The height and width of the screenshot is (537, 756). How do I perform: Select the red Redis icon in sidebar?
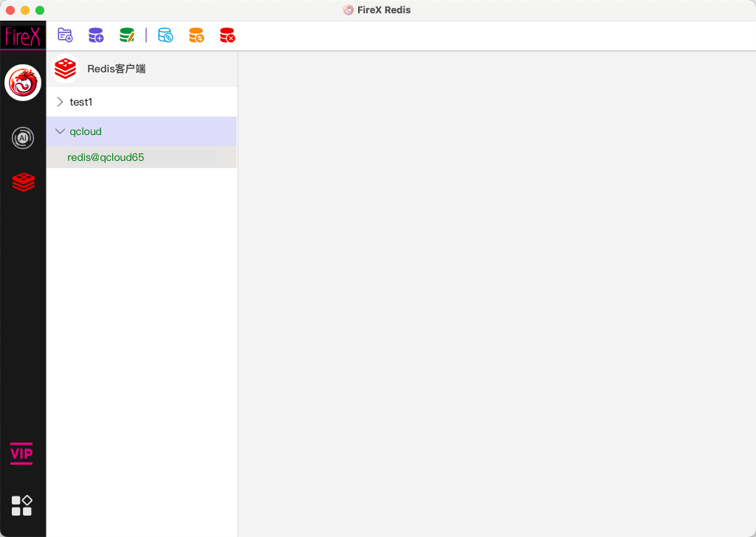point(24,182)
